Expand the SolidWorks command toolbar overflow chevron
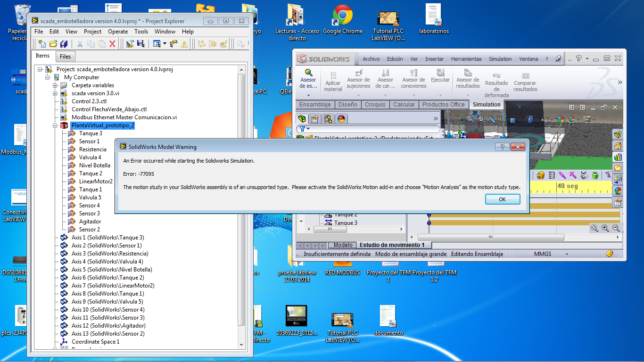This screenshot has width=644, height=362. pos(619,82)
